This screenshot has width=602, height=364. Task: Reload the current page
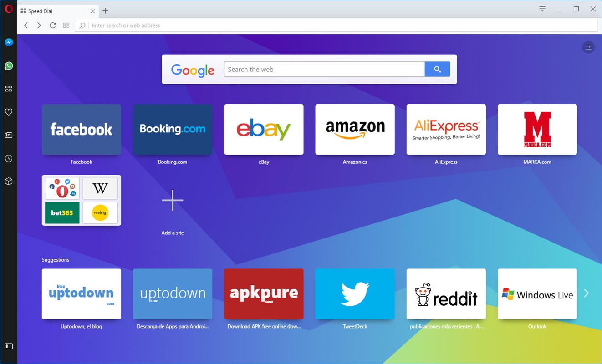(53, 25)
